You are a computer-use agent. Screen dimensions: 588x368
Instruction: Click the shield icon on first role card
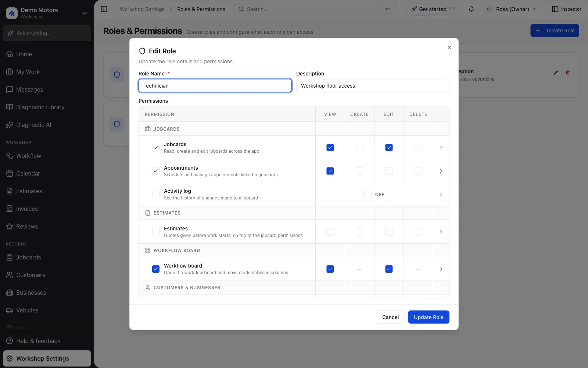pos(117,75)
